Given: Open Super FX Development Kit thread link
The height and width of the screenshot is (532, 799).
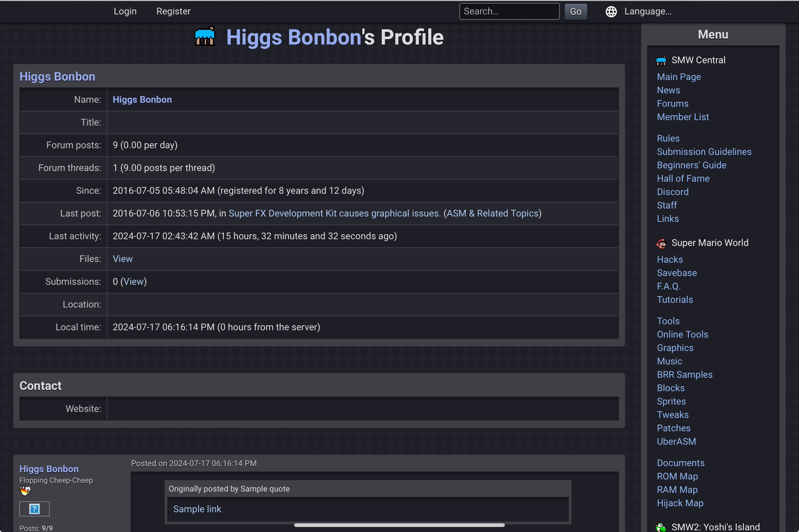Looking at the screenshot, I should point(335,213).
